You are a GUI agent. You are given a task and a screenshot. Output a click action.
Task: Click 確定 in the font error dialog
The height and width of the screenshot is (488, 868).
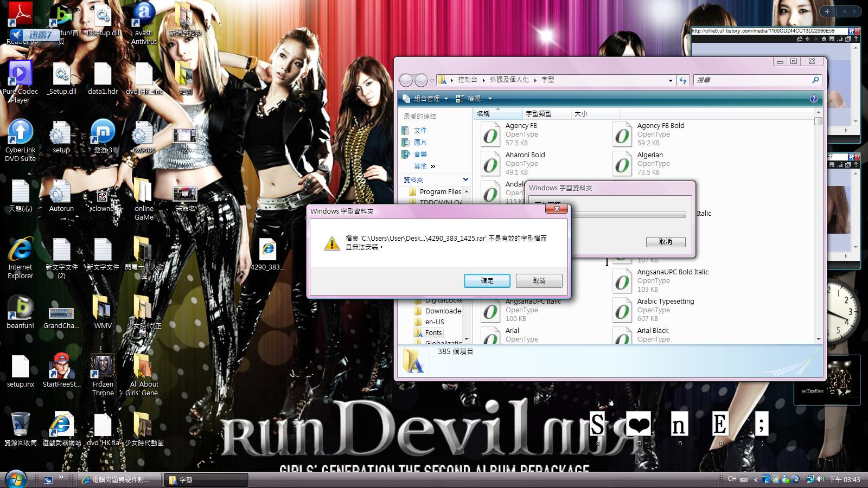(487, 281)
